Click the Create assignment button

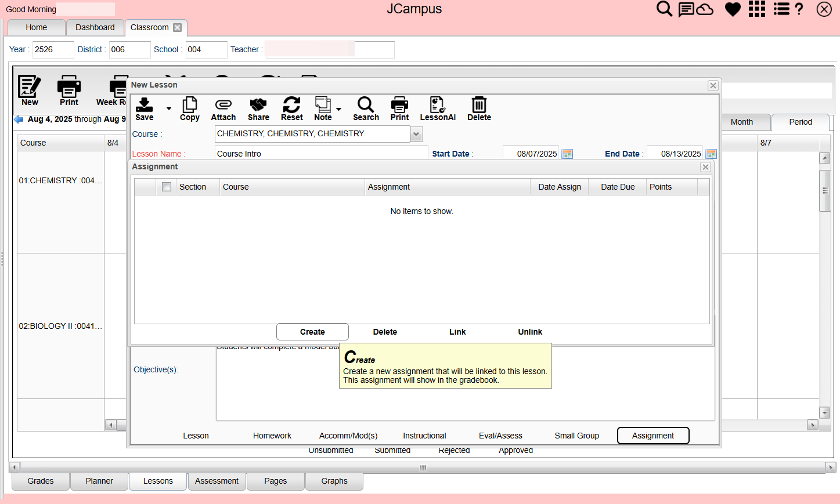[x=312, y=332]
